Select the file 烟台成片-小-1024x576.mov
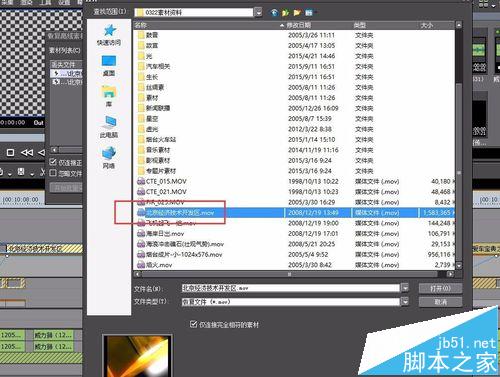 pos(180,254)
